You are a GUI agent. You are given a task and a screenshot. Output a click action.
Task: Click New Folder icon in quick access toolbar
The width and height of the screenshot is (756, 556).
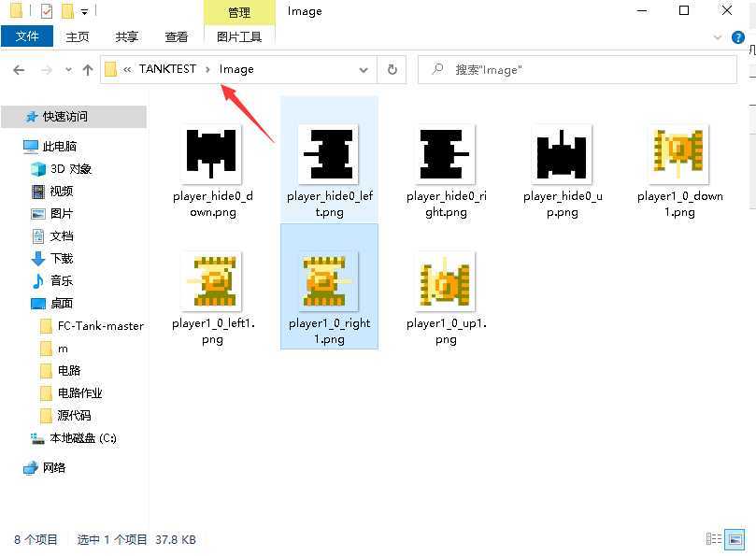pyautogui.click(x=67, y=10)
